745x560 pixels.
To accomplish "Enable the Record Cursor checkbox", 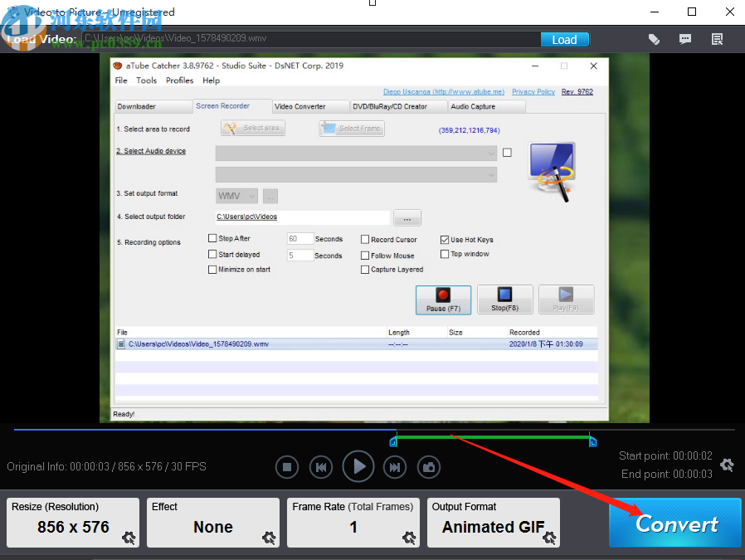I will (365, 240).
